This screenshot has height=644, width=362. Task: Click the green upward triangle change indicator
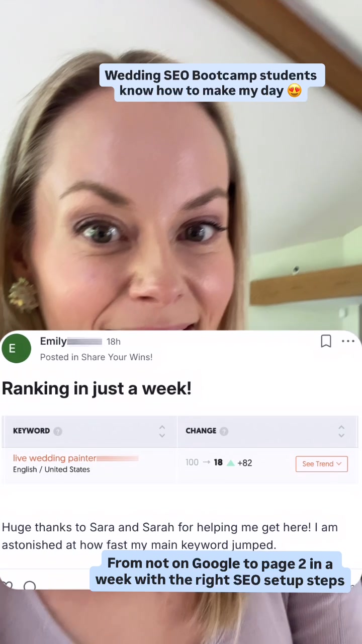pos(231,463)
